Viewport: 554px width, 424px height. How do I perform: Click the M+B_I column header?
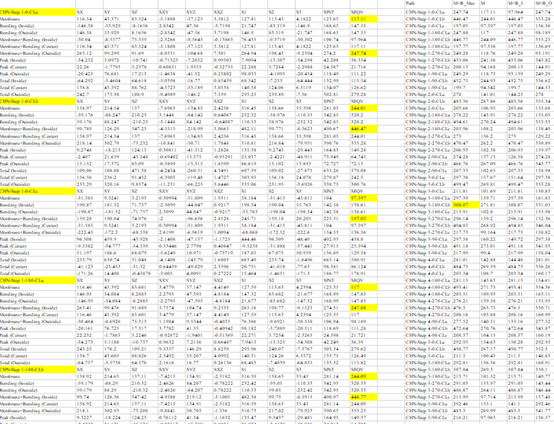[515, 4]
